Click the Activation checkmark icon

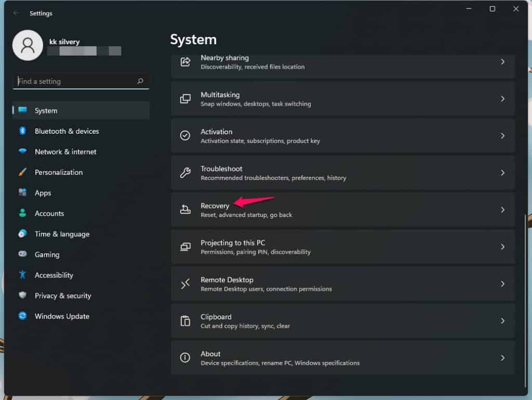coord(185,136)
